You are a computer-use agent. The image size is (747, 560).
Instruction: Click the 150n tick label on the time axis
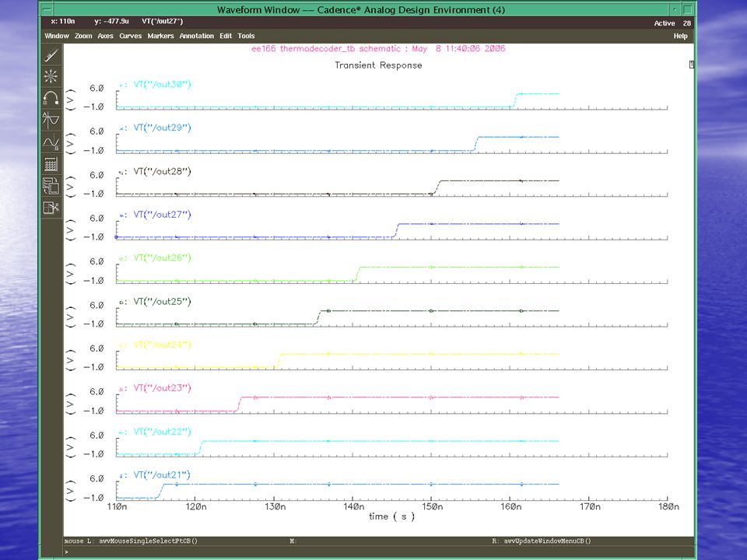click(433, 506)
